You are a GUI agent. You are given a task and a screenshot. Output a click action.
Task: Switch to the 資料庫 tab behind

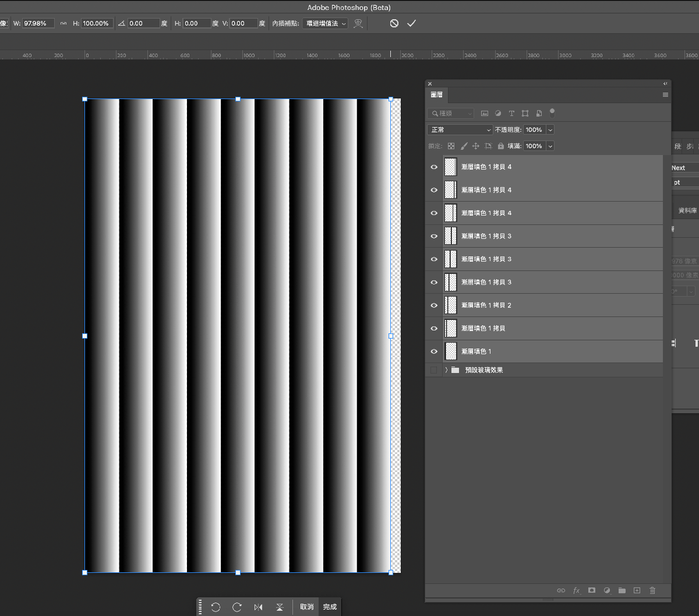coord(687,210)
